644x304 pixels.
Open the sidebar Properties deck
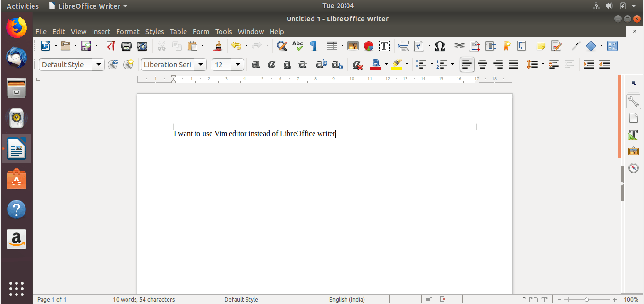(634, 101)
